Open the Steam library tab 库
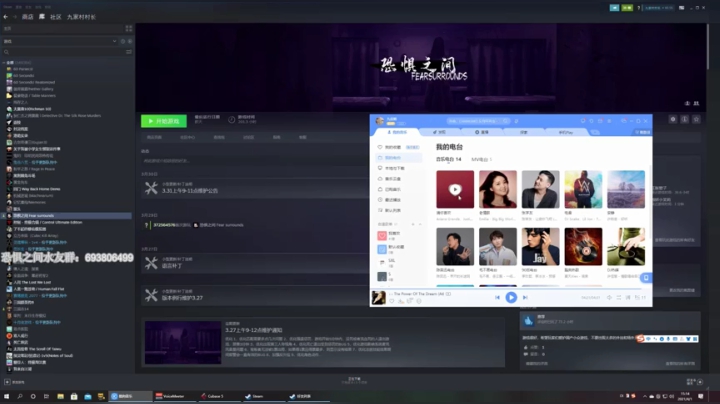 pyautogui.click(x=42, y=17)
